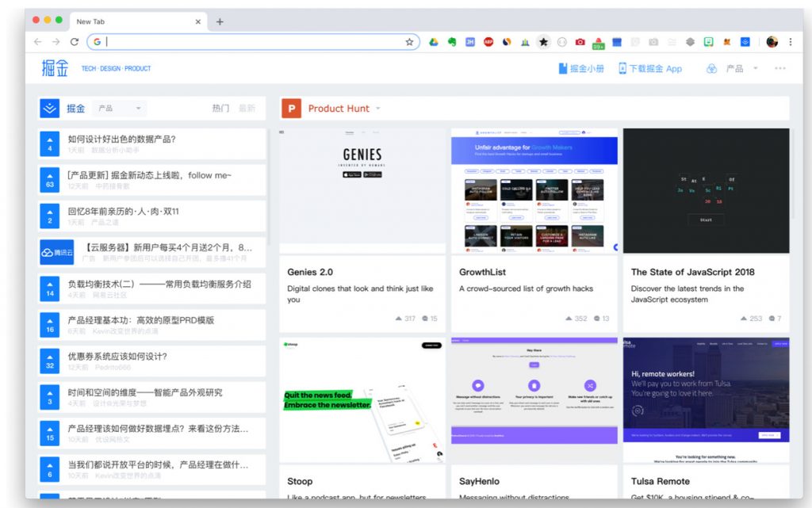This screenshot has width=812, height=508.
Task: Open article 产品经理该如何做好数据埋点
Action: (x=158, y=428)
